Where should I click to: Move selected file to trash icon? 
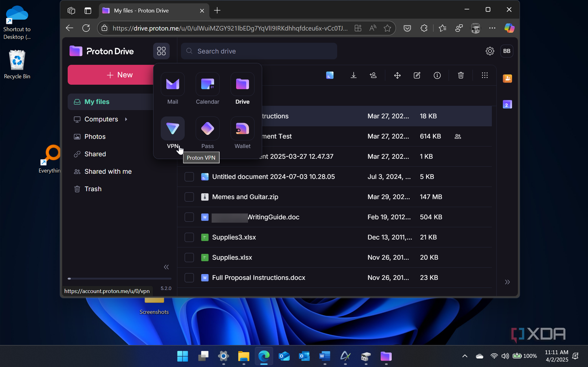461,75
